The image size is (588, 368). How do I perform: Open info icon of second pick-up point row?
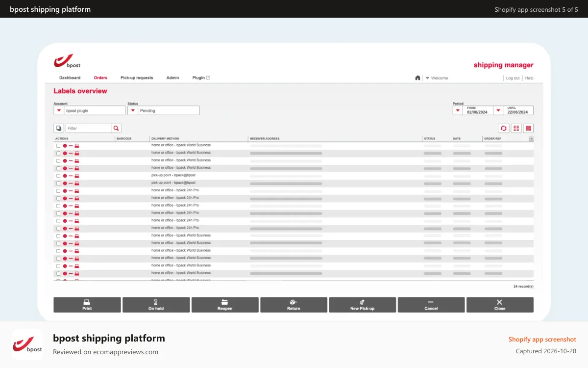coord(65,184)
